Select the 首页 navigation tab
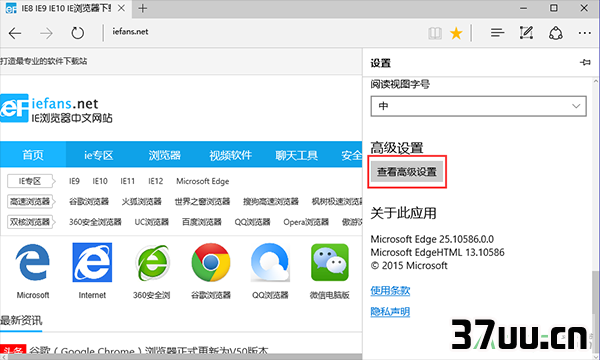This screenshot has height=360, width=600. coord(33,155)
